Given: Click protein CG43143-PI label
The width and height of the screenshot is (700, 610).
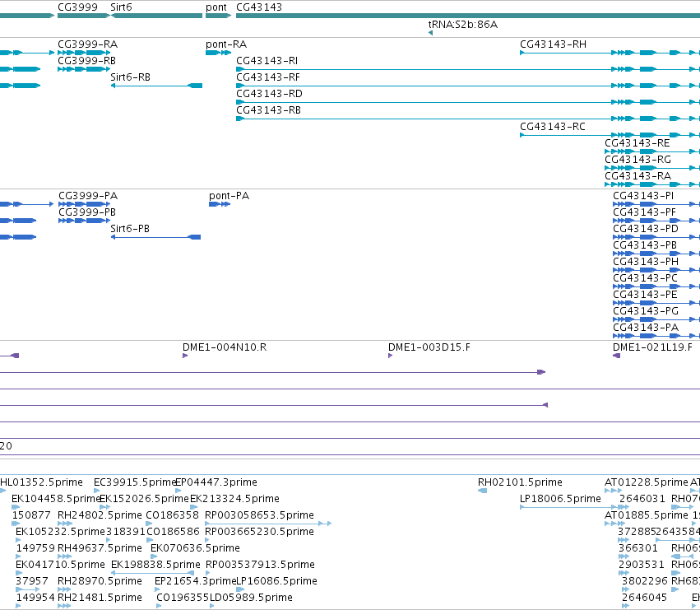Looking at the screenshot, I should [x=643, y=196].
